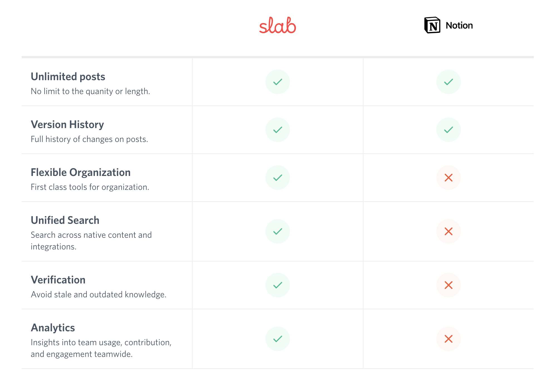
Task: Click the Version History heading
Action: (x=67, y=124)
